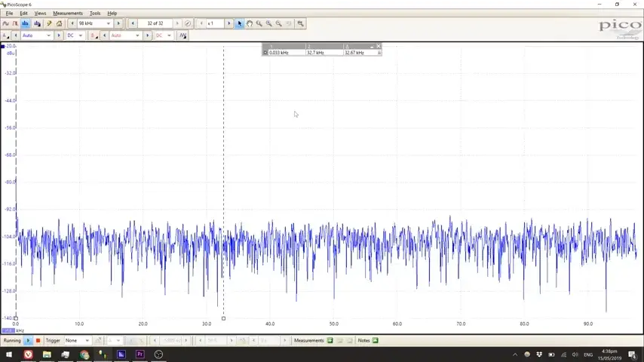Image resolution: width=644 pixels, height=362 pixels.
Task: Decrease the frequency range with left arrow
Action: (72, 23)
